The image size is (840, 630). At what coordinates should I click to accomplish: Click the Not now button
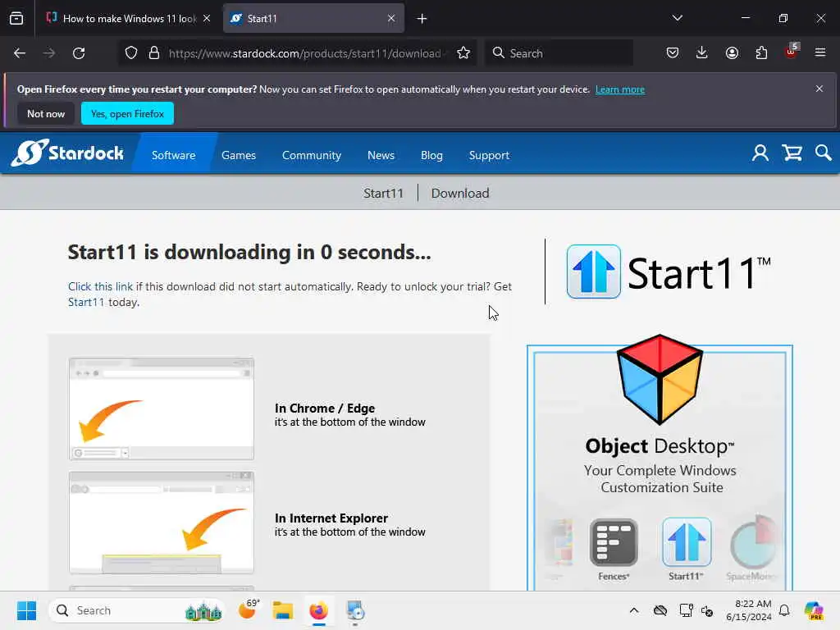[x=46, y=113]
